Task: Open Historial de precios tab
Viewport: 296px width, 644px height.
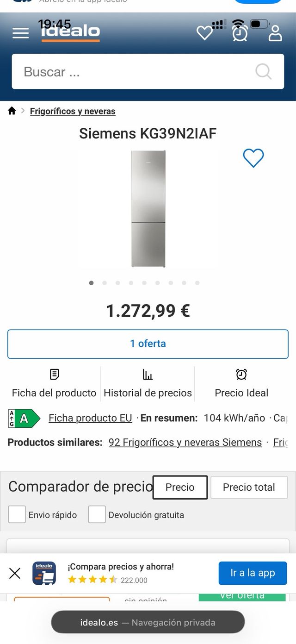Action: [148, 383]
